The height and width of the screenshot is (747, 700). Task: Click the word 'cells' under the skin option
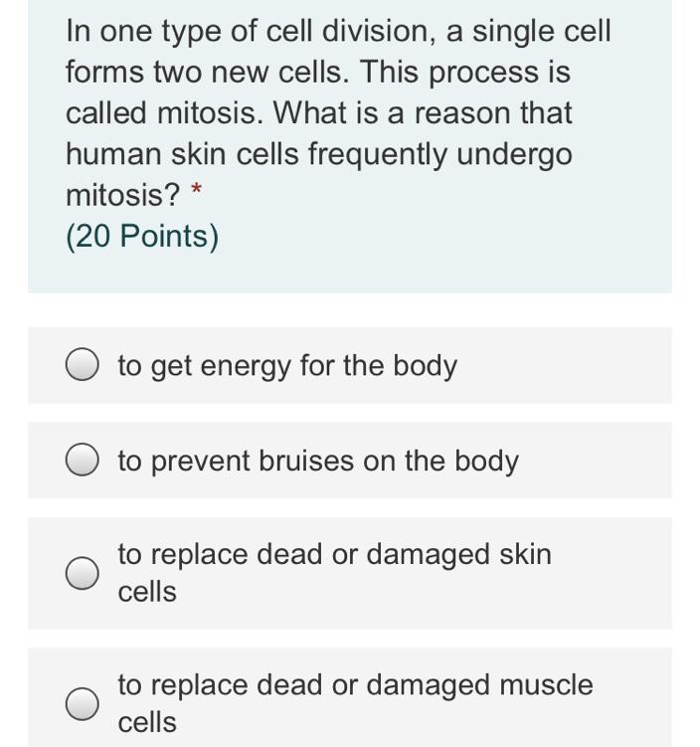click(x=147, y=592)
